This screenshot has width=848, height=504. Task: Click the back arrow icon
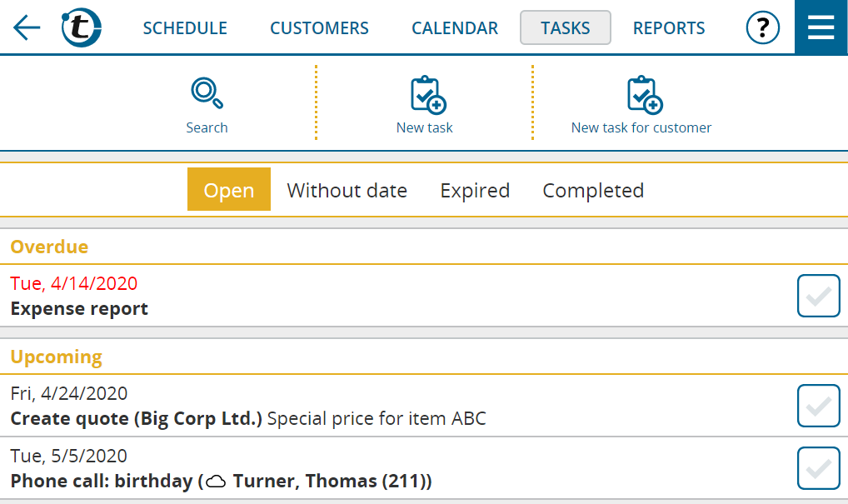tap(27, 27)
